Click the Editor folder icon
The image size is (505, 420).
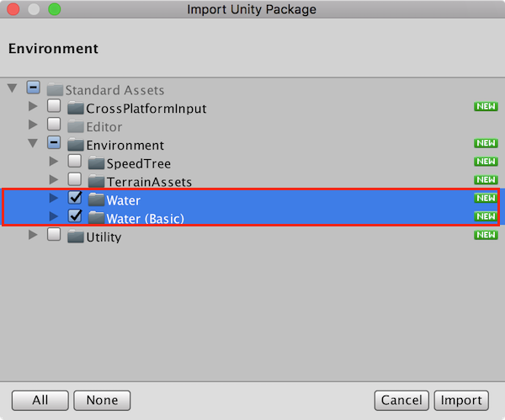point(76,127)
